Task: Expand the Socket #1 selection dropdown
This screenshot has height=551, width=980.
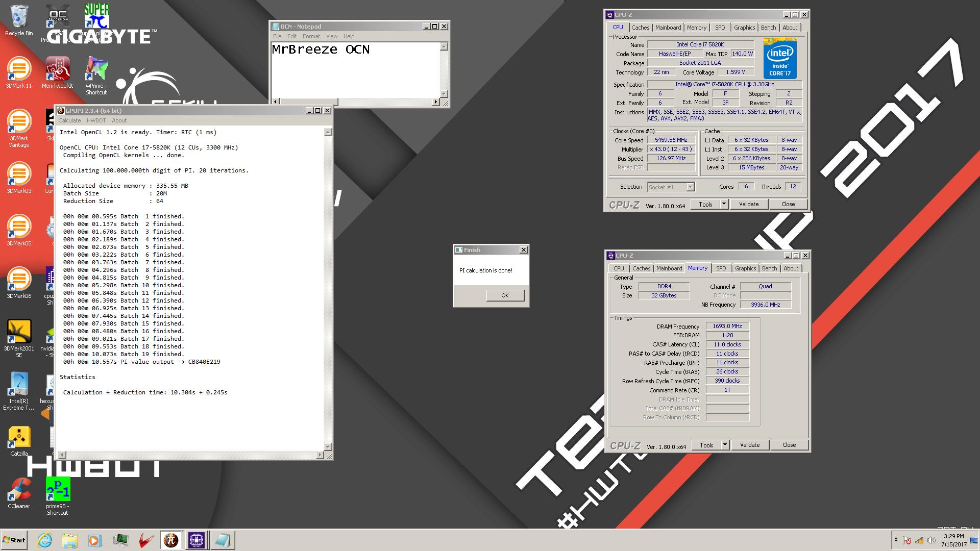Action: 690,187
